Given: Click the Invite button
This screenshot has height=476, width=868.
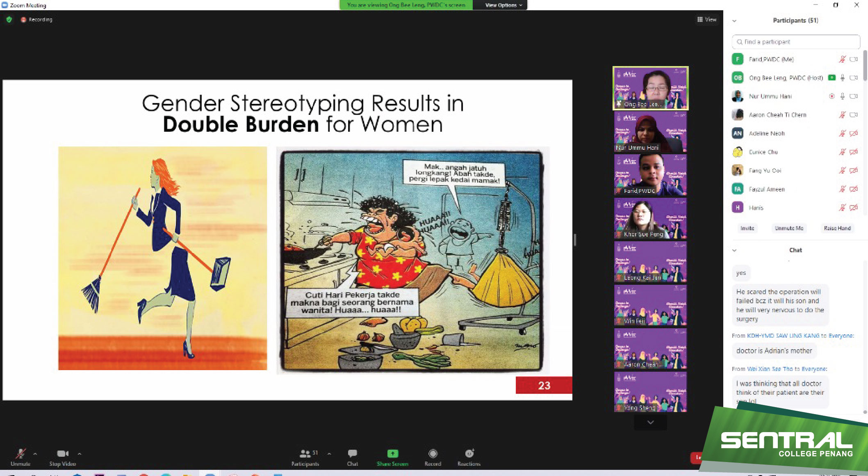Looking at the screenshot, I should click(x=747, y=228).
